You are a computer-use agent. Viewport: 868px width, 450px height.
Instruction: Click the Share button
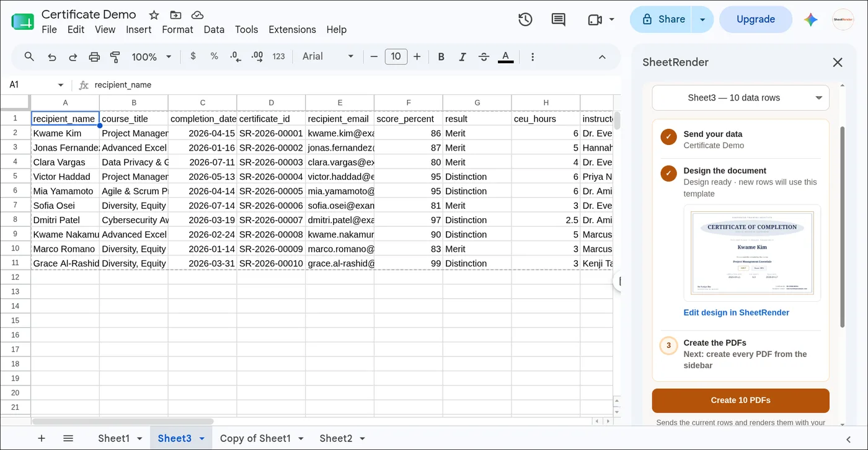(x=662, y=19)
